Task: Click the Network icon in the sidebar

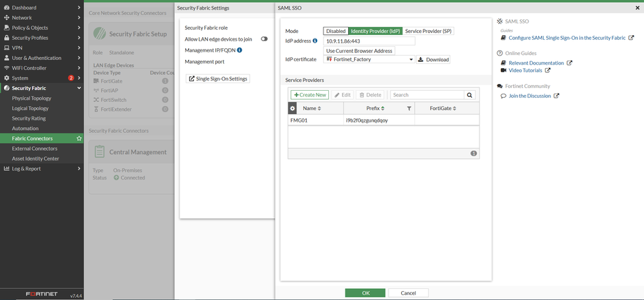Action: click(x=7, y=18)
